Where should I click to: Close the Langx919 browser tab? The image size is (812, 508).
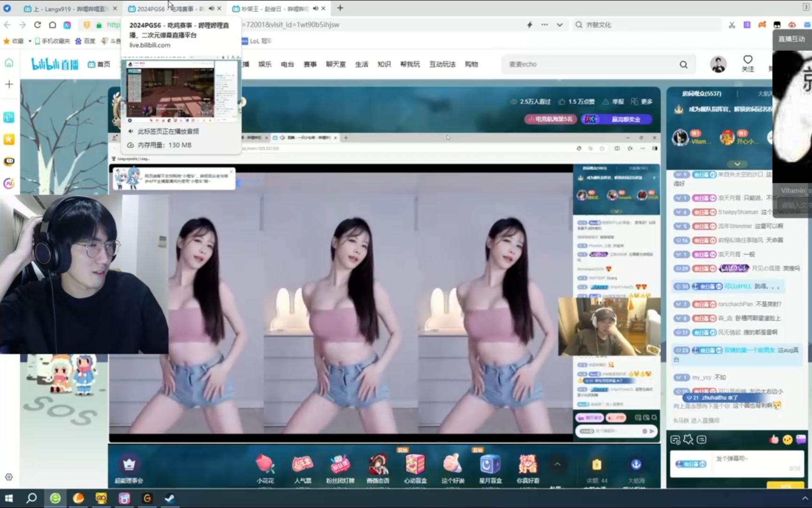tap(115, 8)
